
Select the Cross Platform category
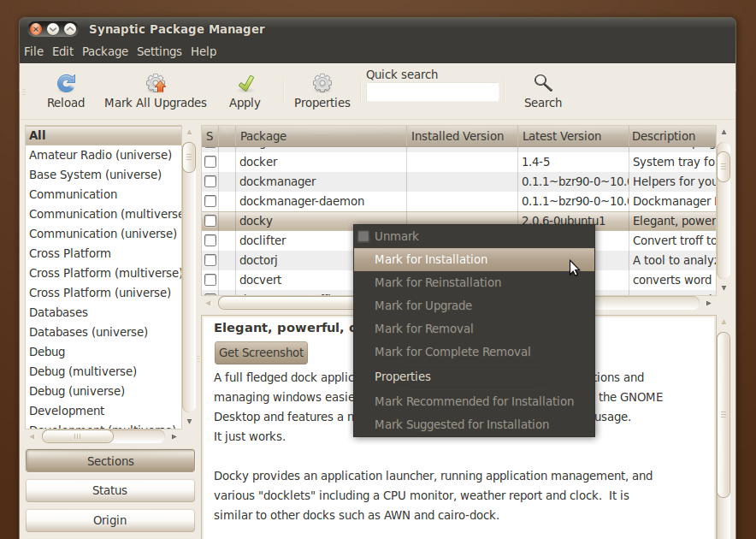(103, 253)
